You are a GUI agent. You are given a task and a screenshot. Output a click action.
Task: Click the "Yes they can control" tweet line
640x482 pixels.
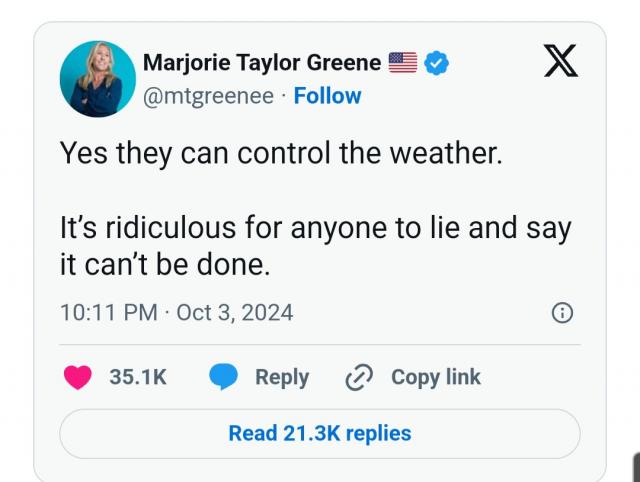tap(280, 154)
